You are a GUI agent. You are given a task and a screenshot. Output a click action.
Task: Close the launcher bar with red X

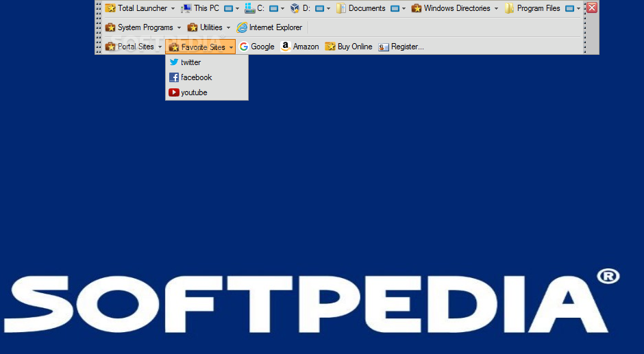click(x=592, y=8)
